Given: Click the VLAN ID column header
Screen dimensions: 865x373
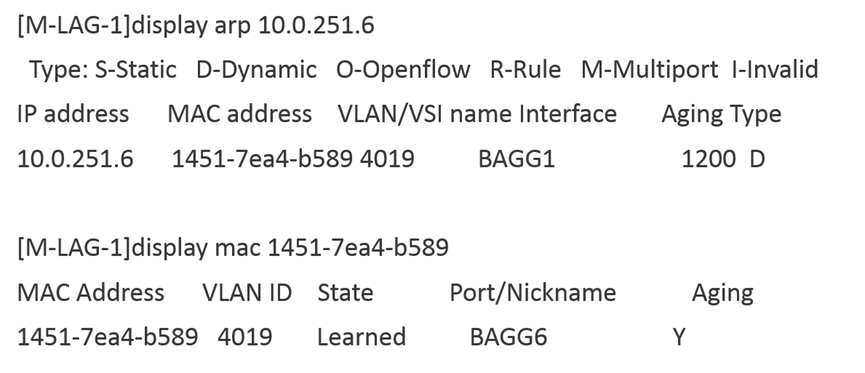Looking at the screenshot, I should (247, 292).
